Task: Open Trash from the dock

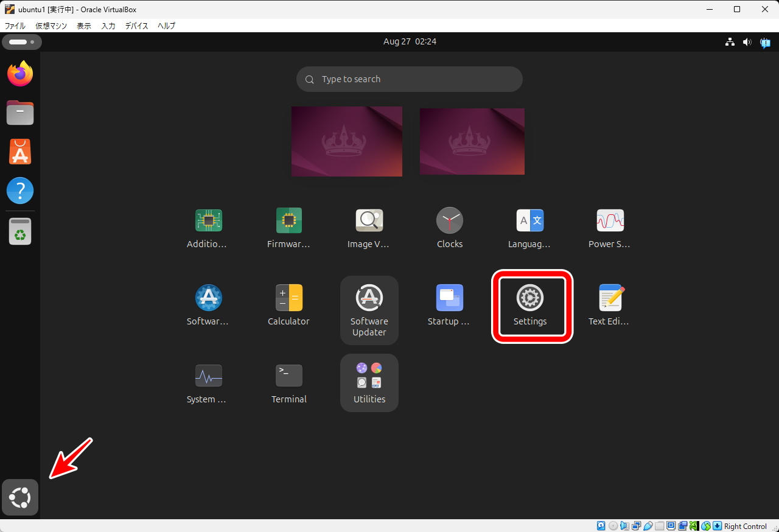Action: pos(20,231)
